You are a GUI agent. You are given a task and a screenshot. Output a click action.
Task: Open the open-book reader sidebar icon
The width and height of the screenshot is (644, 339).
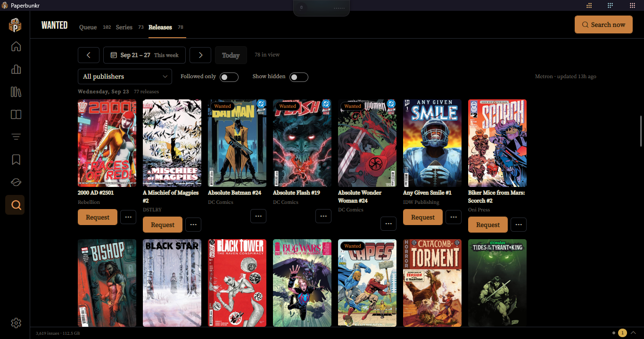[x=16, y=114]
